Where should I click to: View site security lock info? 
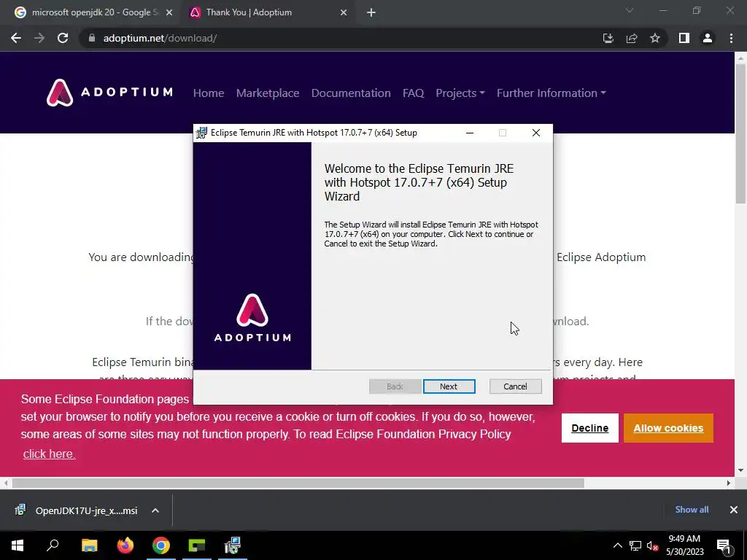(x=92, y=38)
